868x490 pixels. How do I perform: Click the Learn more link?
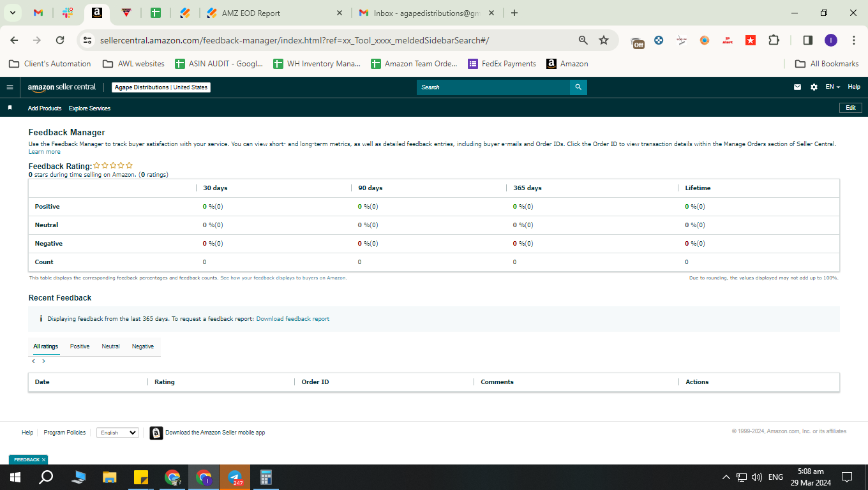coord(45,152)
